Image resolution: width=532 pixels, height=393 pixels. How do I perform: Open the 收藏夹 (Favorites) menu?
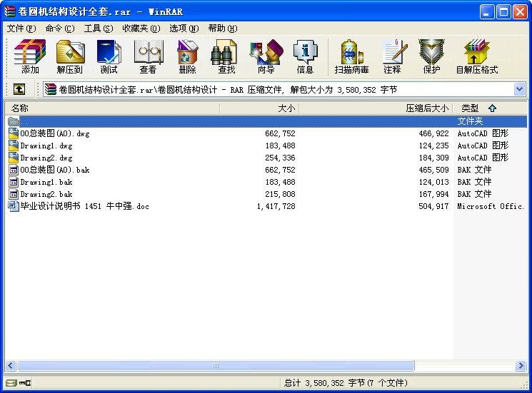point(141,29)
